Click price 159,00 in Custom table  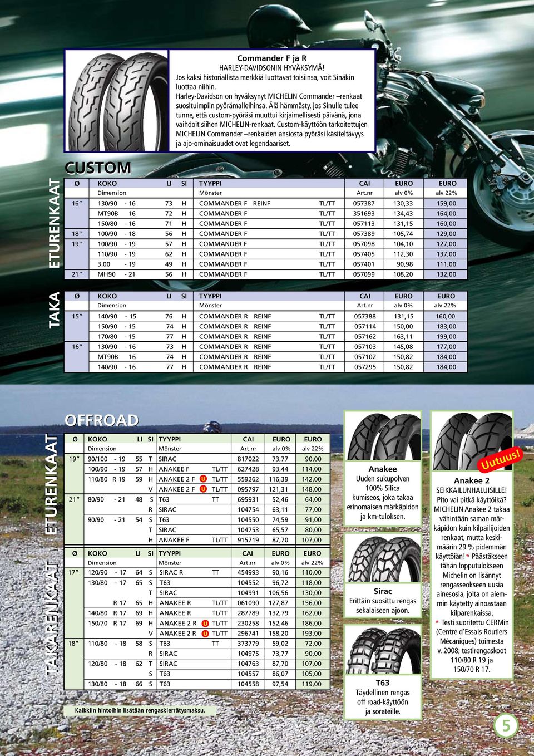(446, 204)
